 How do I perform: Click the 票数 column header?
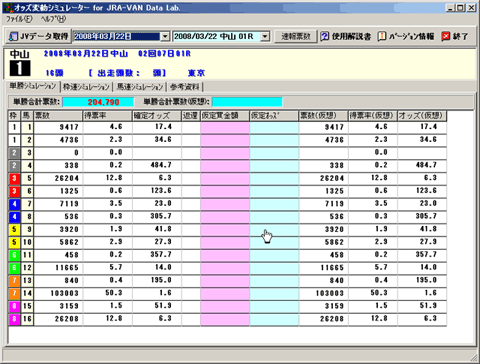click(x=58, y=116)
